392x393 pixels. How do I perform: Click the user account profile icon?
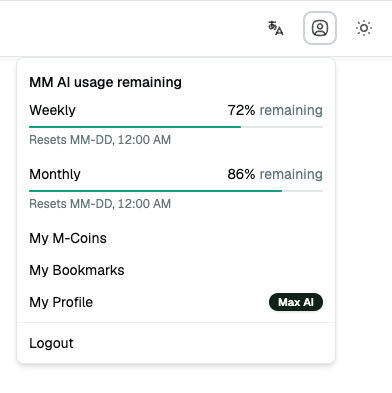point(320,28)
